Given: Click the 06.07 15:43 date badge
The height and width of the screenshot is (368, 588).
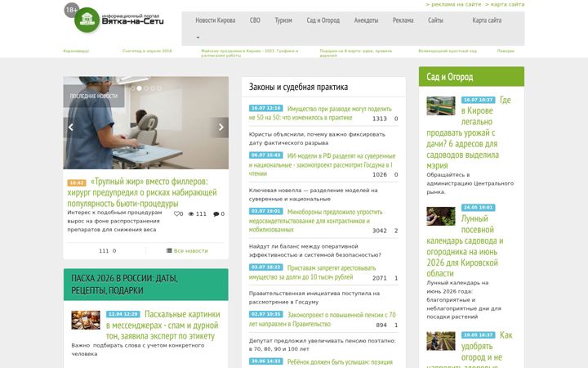Looking at the screenshot, I should 266,155.
